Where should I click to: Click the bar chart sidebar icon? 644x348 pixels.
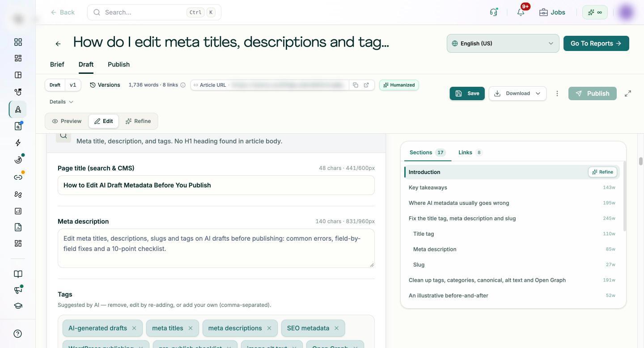[18, 211]
